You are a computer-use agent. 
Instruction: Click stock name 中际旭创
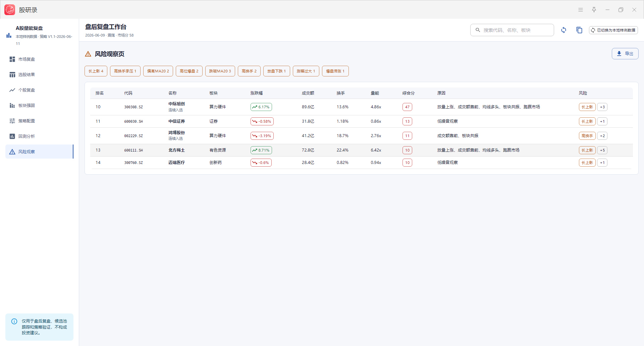(x=176, y=104)
